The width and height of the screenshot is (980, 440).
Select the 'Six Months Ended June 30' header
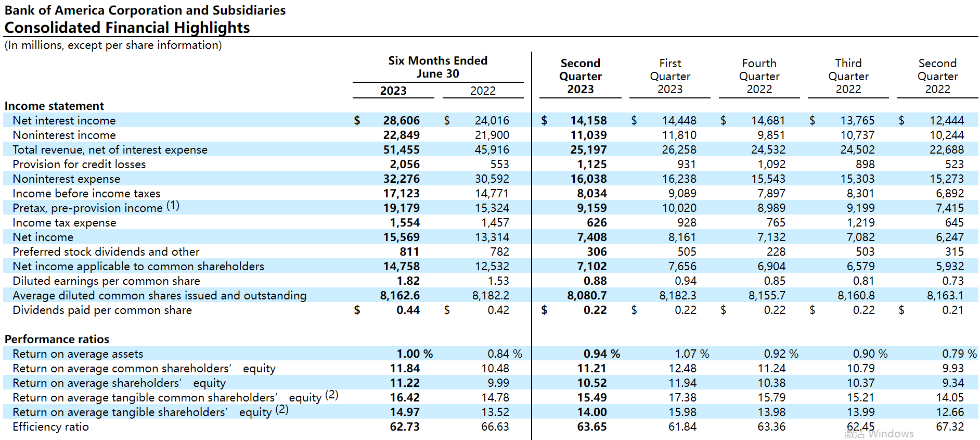pyautogui.click(x=438, y=67)
